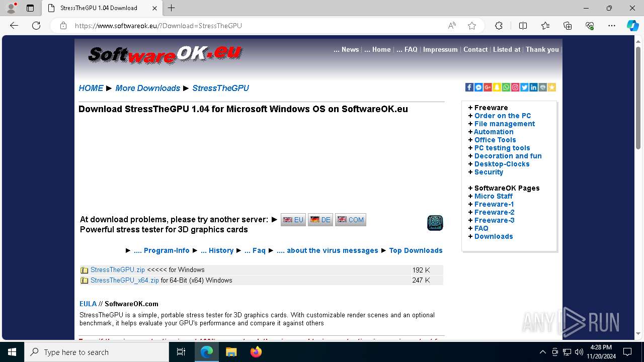Open the FAQ link in header
The width and height of the screenshot is (644, 362).
point(407,49)
